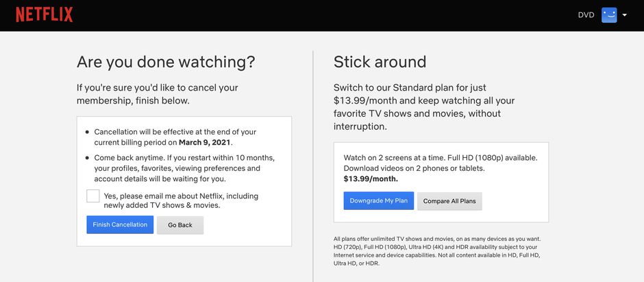The height and width of the screenshot is (282, 644).
Task: Click the "Stick around" heading
Action: [380, 62]
